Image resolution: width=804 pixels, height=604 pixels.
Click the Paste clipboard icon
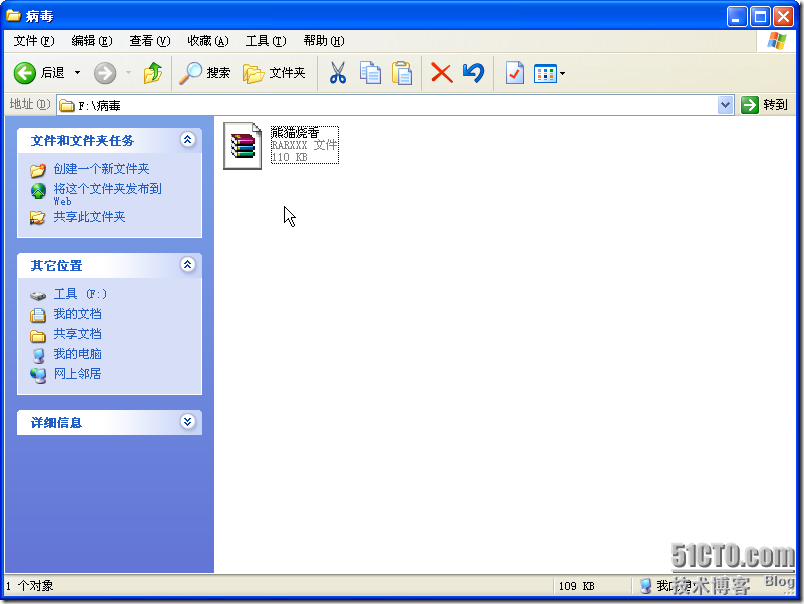pos(402,73)
